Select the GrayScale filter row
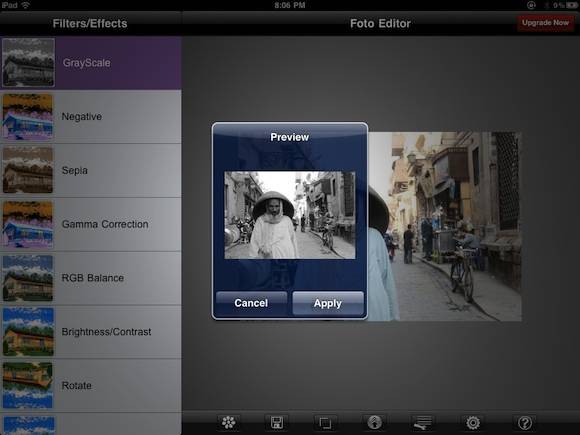580x435 pixels. pos(91,63)
